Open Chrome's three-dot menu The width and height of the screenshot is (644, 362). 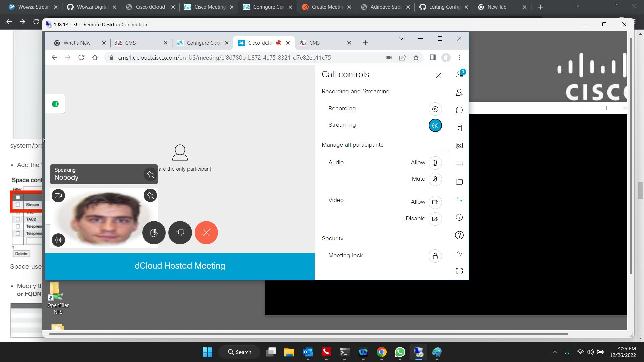pyautogui.click(x=460, y=57)
